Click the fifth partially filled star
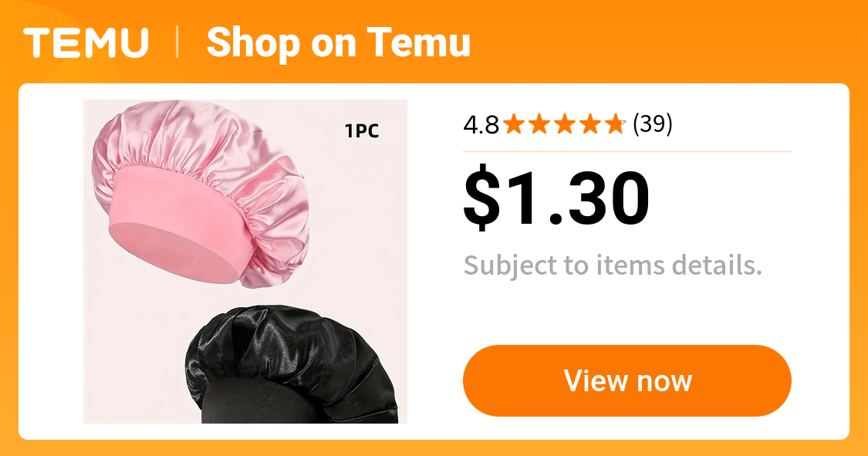 click(615, 124)
